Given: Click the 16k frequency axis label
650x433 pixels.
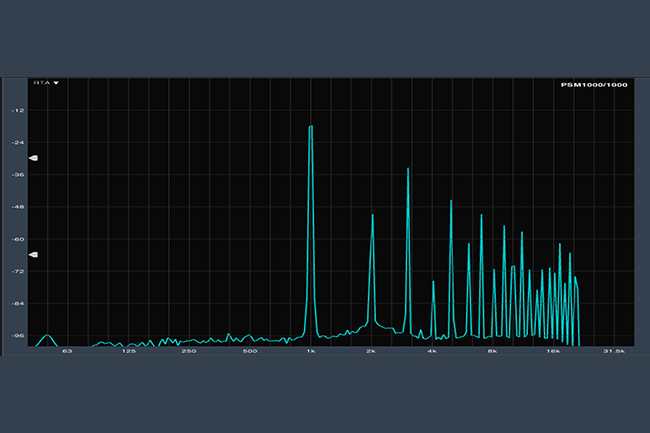Looking at the screenshot, I should [x=553, y=351].
